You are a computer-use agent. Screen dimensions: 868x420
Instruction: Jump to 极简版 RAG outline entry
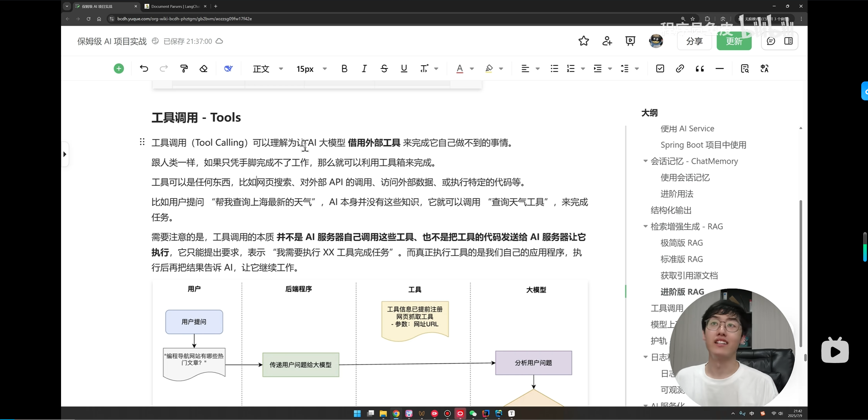click(x=681, y=243)
